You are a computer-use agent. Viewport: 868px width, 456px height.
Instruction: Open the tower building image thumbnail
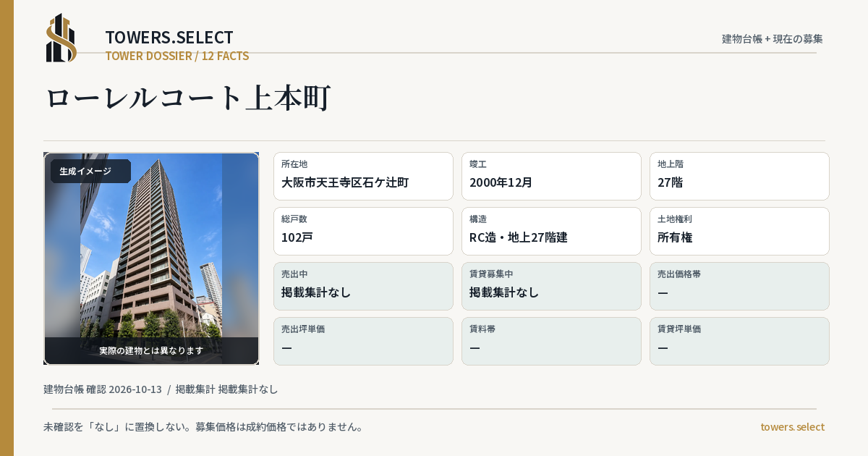pyautogui.click(x=151, y=258)
